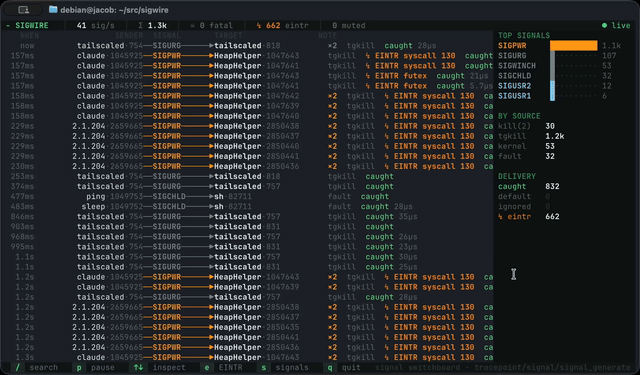Click the grey SIGURG bar in TOP SIGNALS
640x375 pixels.
[x=552, y=55]
